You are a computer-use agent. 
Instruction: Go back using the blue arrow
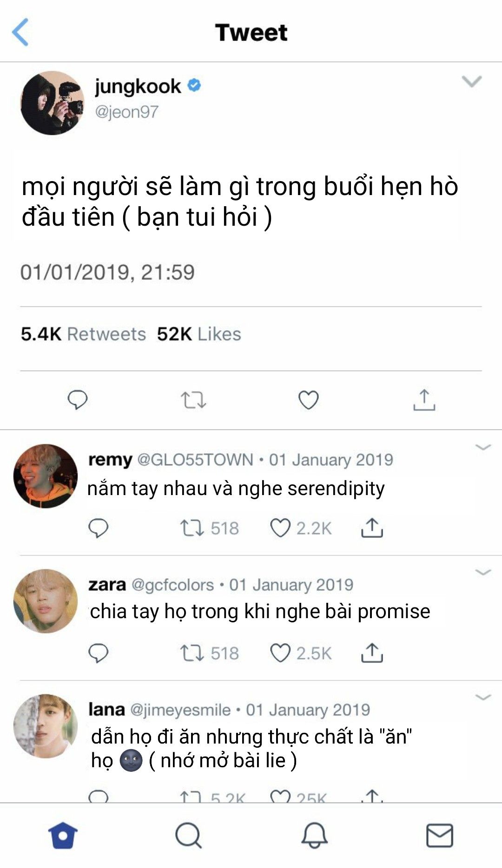pos(20,32)
